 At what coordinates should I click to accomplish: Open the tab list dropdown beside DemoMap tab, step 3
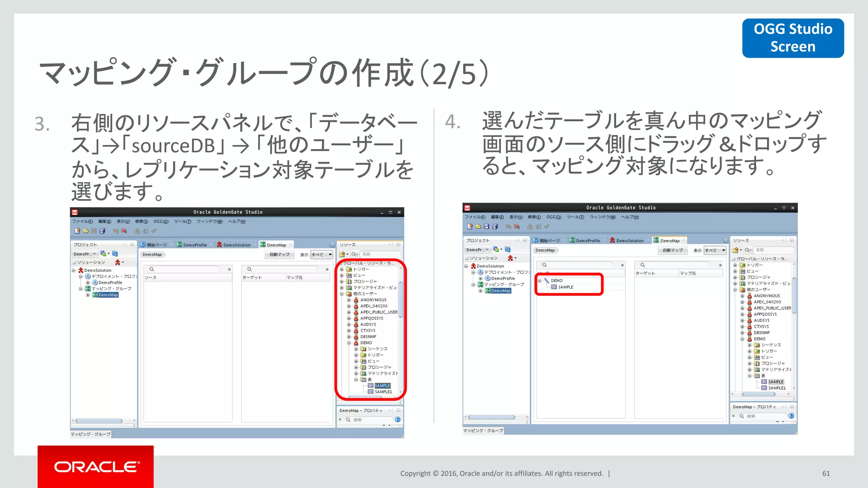(x=332, y=245)
